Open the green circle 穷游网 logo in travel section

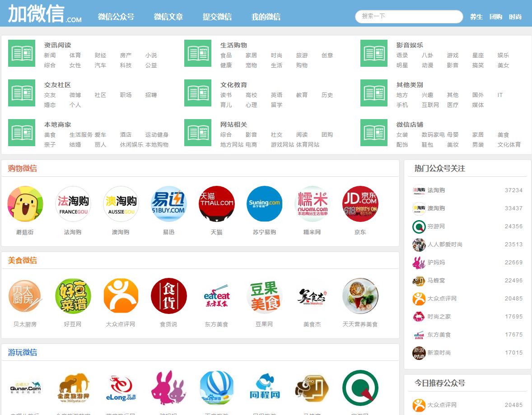pos(360,388)
